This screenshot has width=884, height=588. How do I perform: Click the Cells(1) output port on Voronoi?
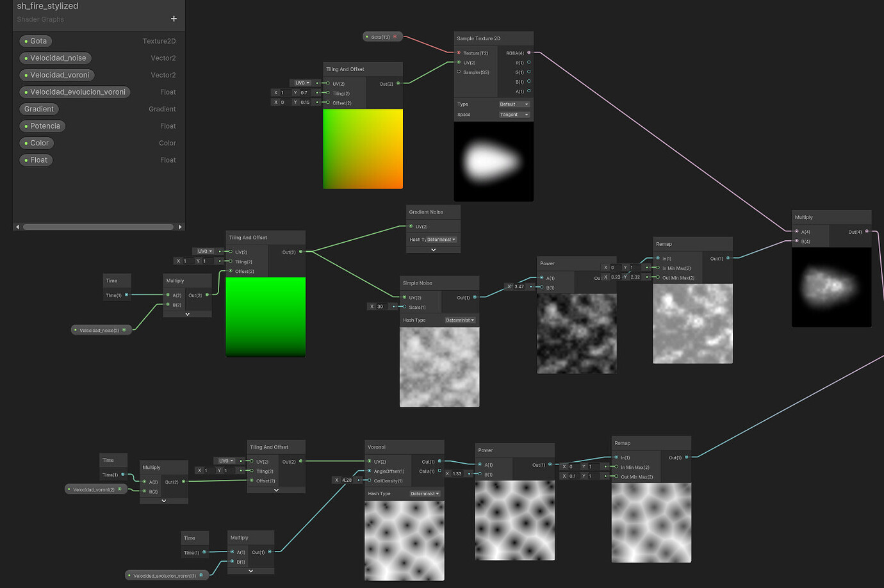[x=439, y=471]
